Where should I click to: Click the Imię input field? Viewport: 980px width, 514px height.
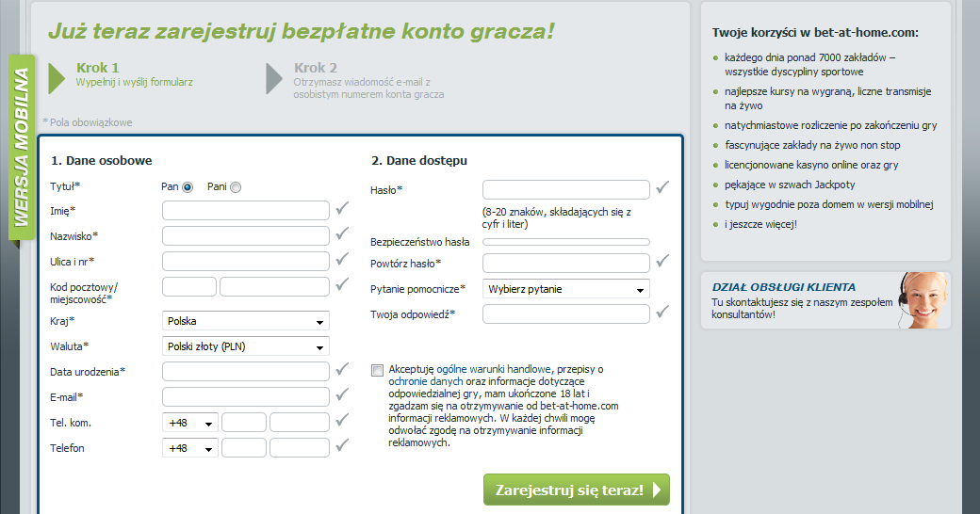pyautogui.click(x=246, y=211)
